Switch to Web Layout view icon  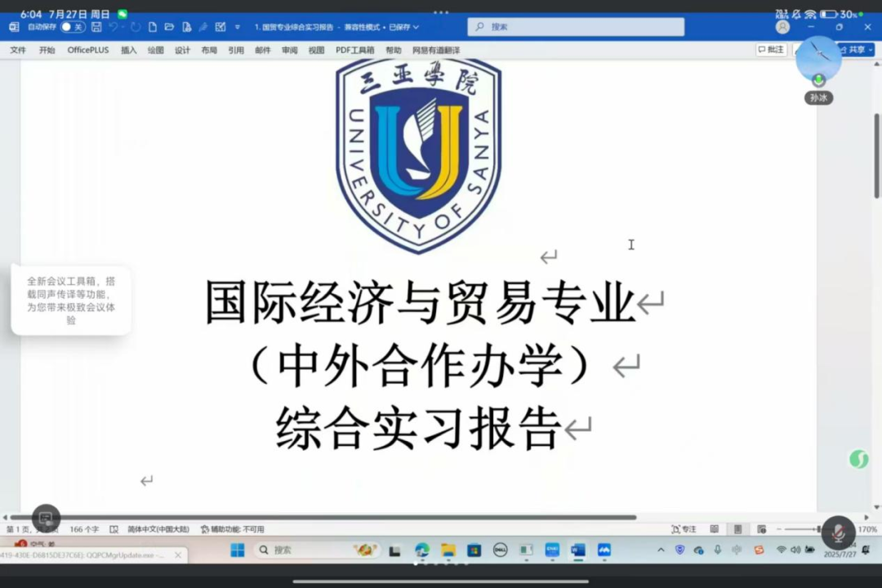coord(762,529)
